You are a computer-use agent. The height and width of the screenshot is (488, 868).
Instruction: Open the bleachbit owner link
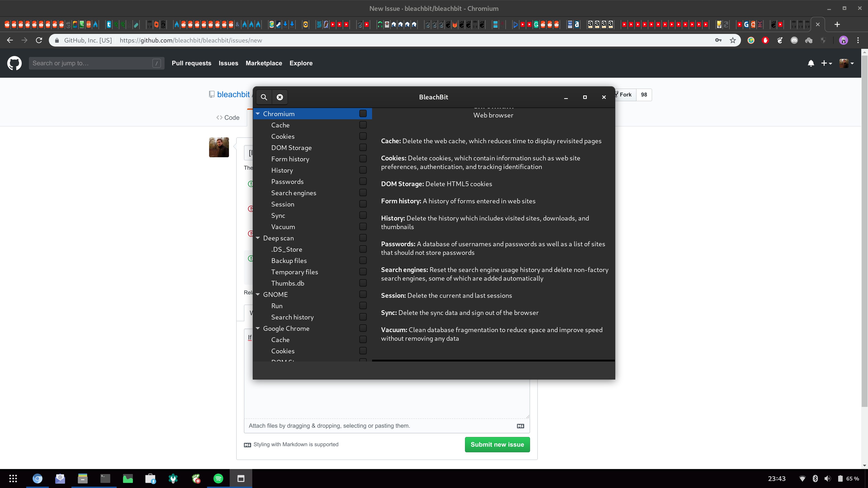(x=234, y=95)
